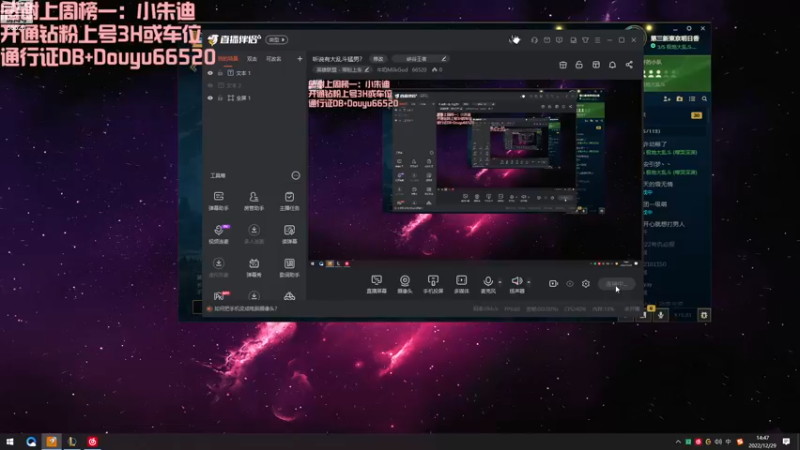Open the 视频连麦 tool
Image resolution: width=800 pixels, height=450 pixels.
click(218, 234)
